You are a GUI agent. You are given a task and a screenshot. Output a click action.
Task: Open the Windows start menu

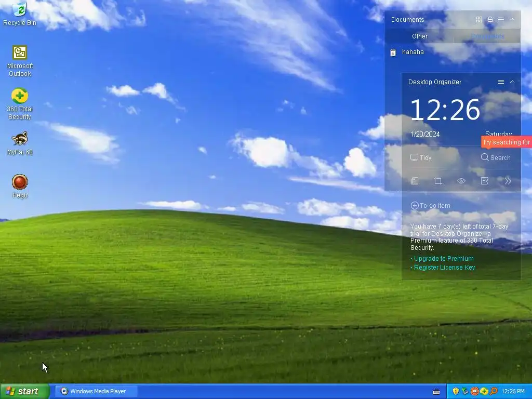[25, 391]
